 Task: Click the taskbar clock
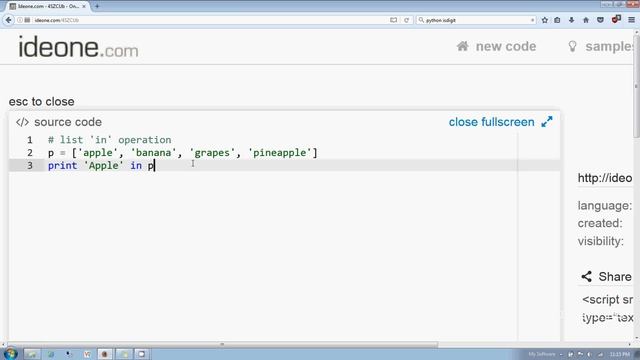point(620,354)
